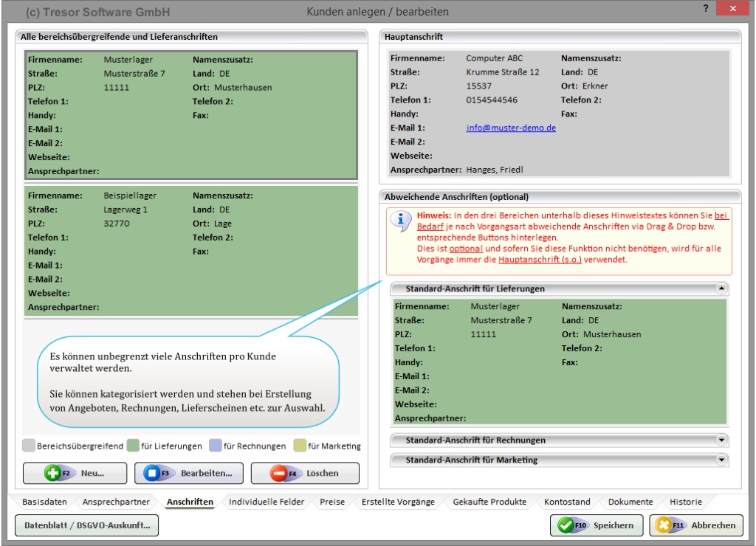Click the green checkmark Speichern icon

coord(567,525)
